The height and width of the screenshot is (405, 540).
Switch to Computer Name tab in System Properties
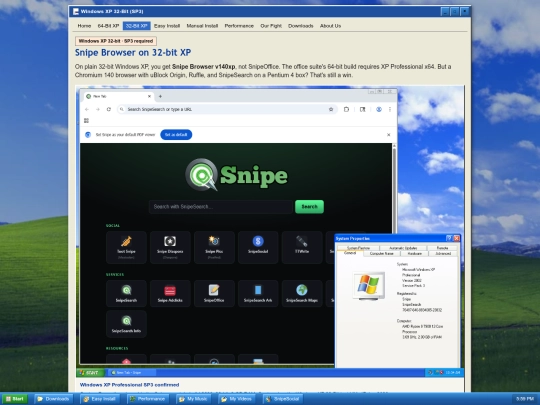coord(382,253)
